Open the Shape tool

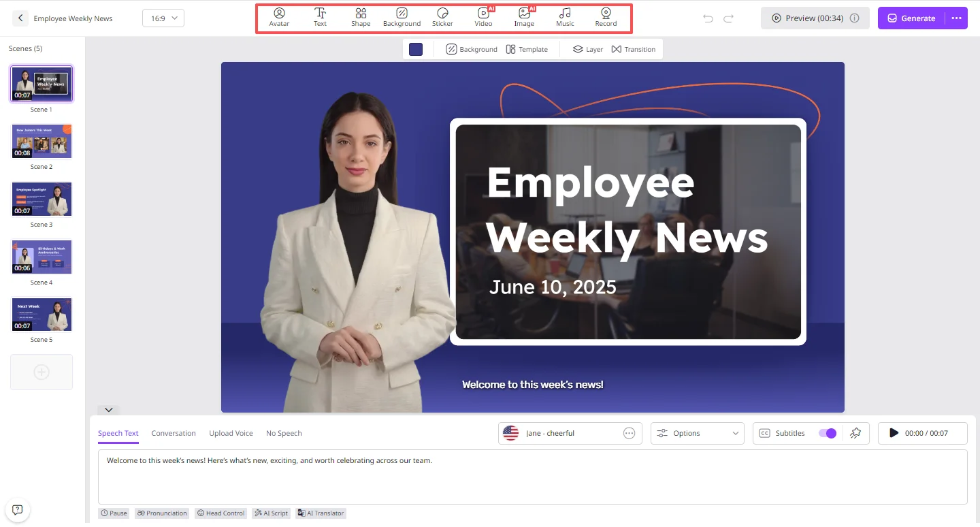click(361, 18)
